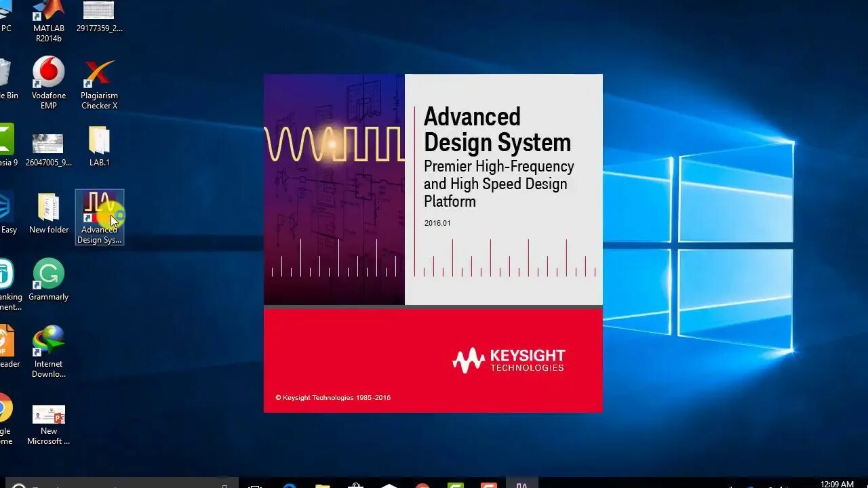
Task: Click the Keysight Technologies 1985-2016 copyright text
Action: coord(333,398)
